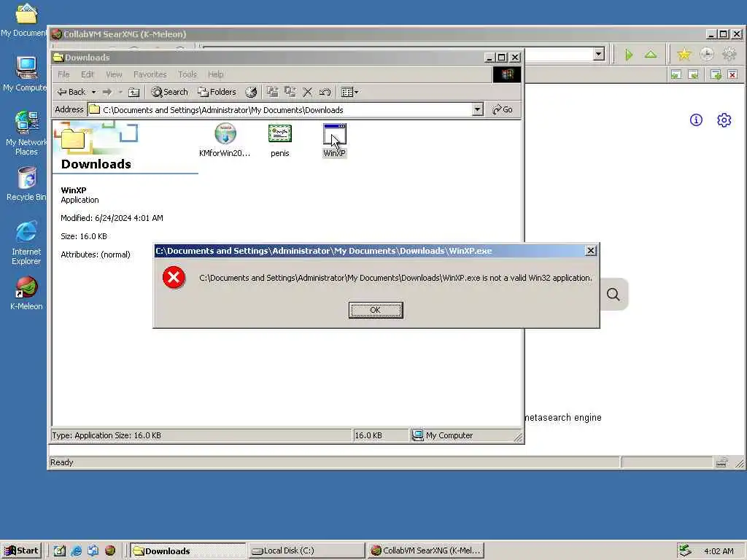Select the KMforWin20... file
The width and height of the screenshot is (747, 560).
(x=225, y=141)
